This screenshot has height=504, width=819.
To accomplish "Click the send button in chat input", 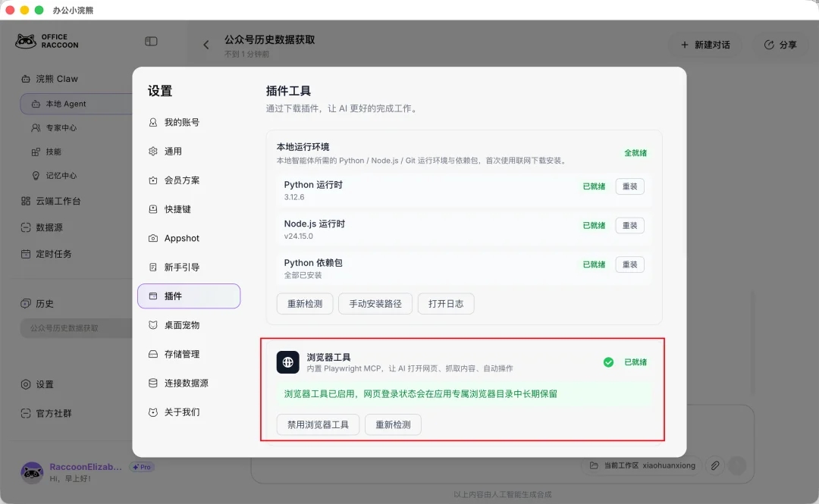I will pyautogui.click(x=738, y=465).
